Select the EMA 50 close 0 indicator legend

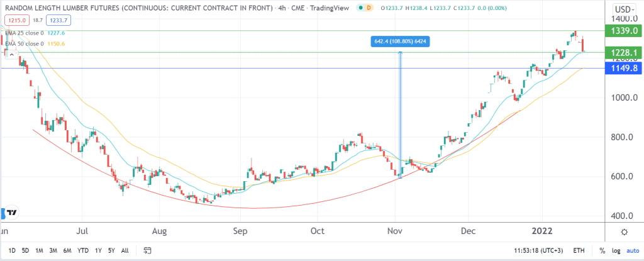[x=23, y=44]
